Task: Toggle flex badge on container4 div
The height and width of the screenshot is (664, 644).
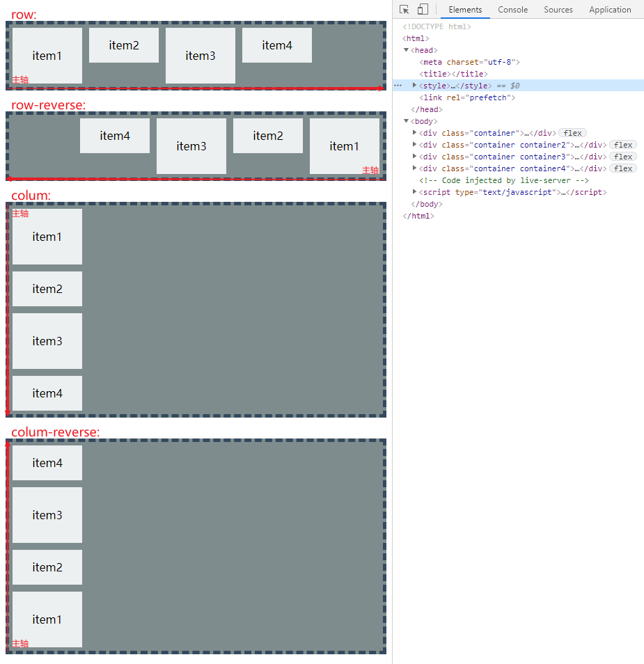Action: click(623, 168)
